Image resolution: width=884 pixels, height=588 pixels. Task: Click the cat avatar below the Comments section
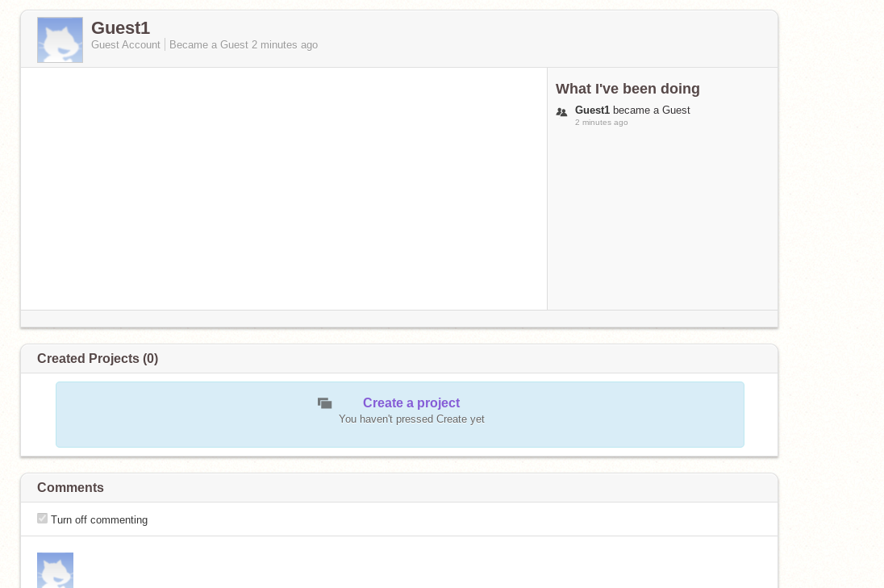pyautogui.click(x=55, y=569)
